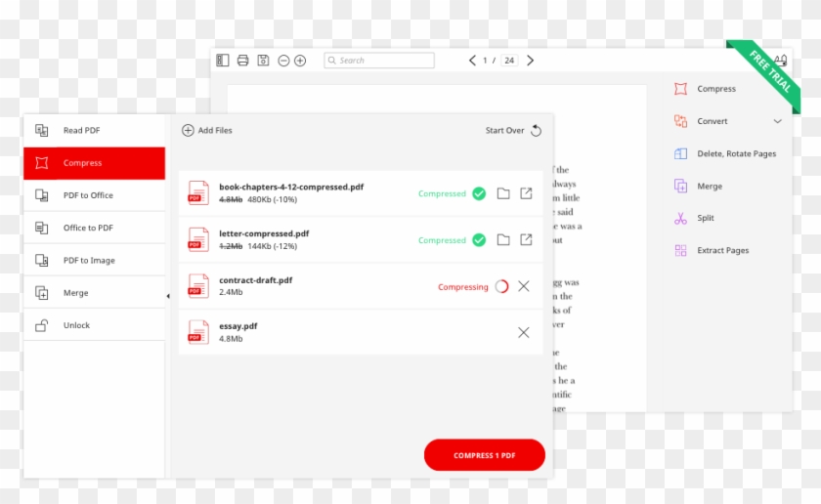Collapse the left sidebar with arrow handle

[x=167, y=296]
